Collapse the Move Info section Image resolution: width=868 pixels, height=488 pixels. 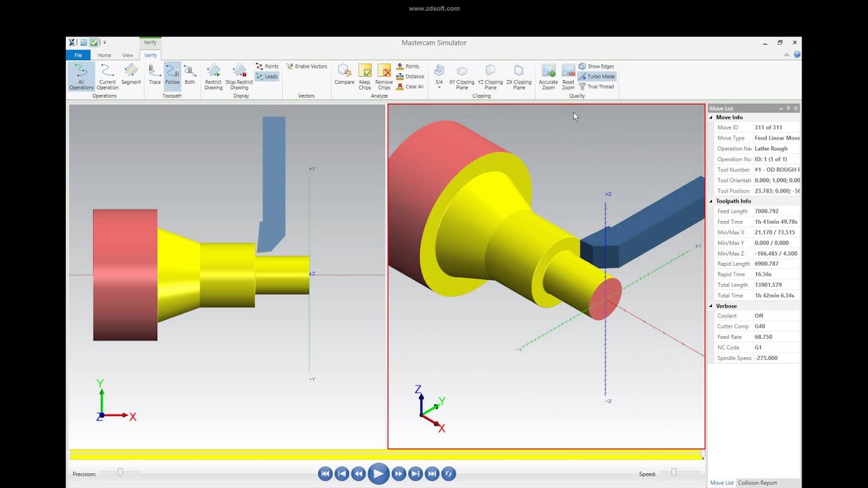711,117
